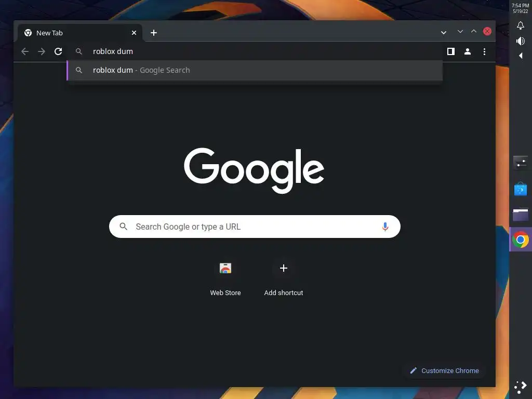Click the browser forward arrow

click(42, 51)
